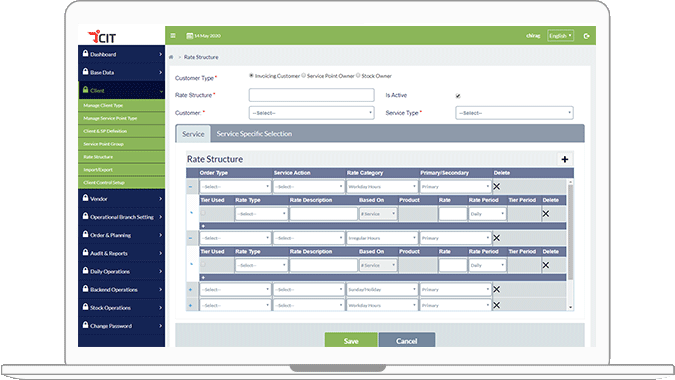This screenshot has height=380, width=675.
Task: Switch to Service Specific Selection tab
Action: tap(254, 134)
